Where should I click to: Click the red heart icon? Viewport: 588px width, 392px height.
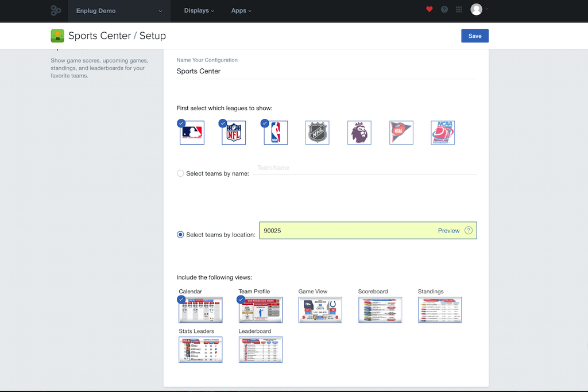click(430, 9)
